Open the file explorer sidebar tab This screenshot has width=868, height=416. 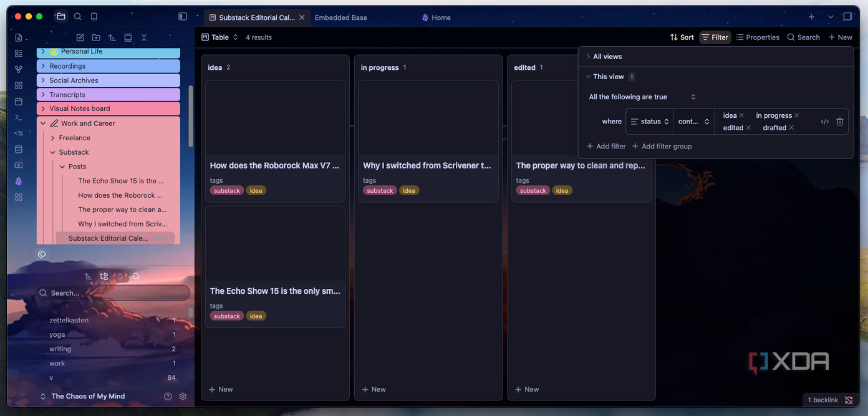[60, 17]
